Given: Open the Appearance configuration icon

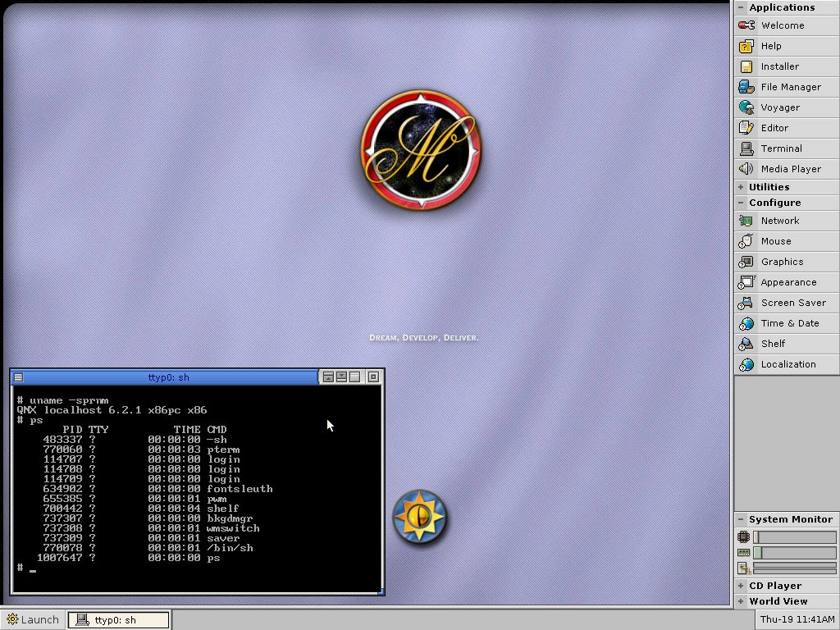Looking at the screenshot, I should pyautogui.click(x=746, y=282).
